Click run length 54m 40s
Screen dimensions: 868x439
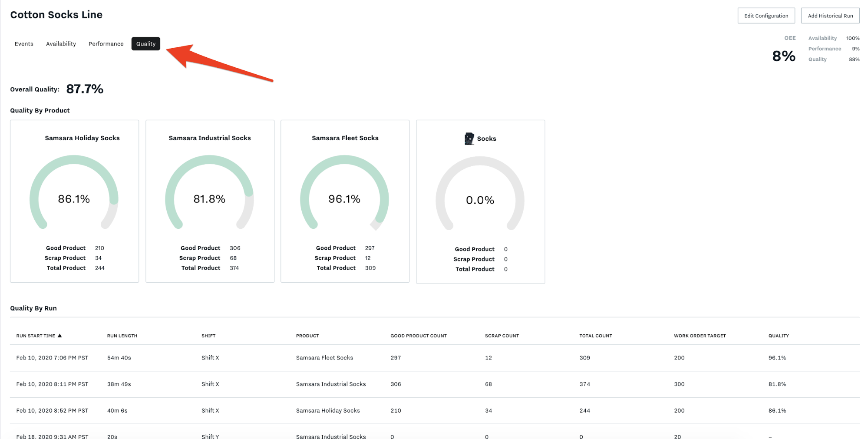119,358
